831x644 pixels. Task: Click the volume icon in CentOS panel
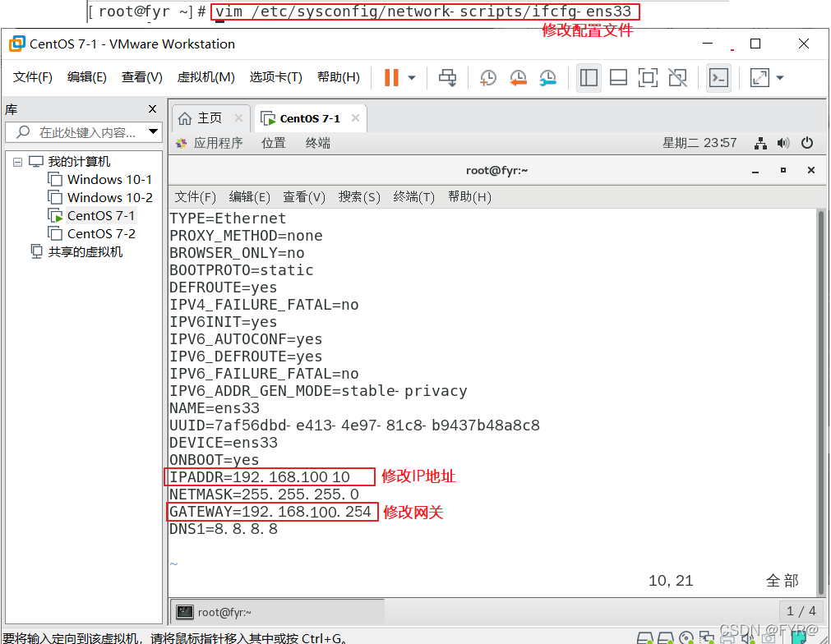783,143
